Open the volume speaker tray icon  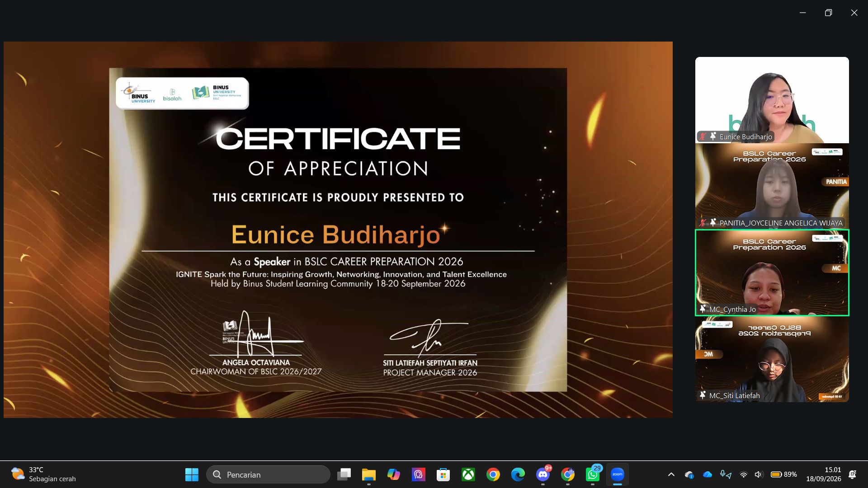point(758,474)
